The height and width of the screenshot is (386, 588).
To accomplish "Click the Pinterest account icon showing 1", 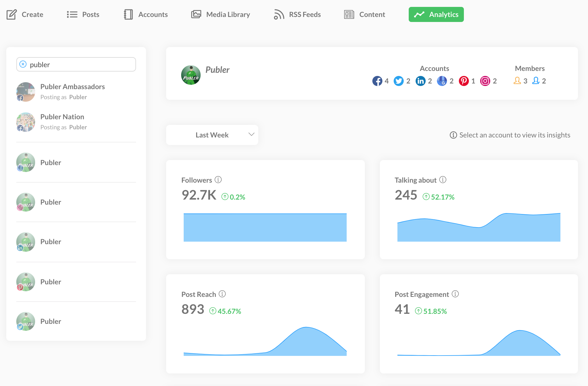I will coord(464,81).
